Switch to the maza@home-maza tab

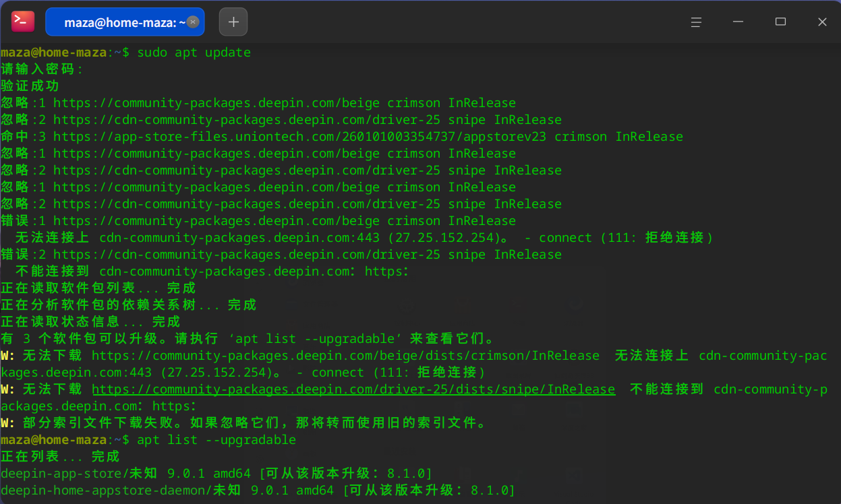click(x=125, y=22)
